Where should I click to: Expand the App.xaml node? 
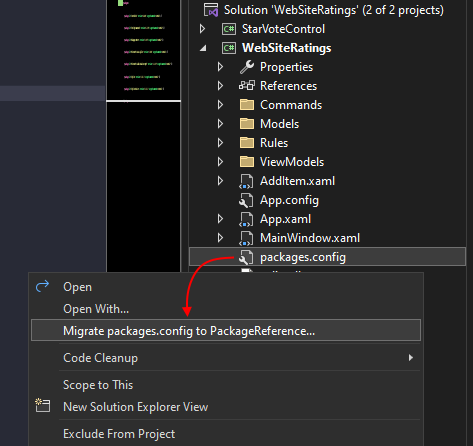[220, 219]
